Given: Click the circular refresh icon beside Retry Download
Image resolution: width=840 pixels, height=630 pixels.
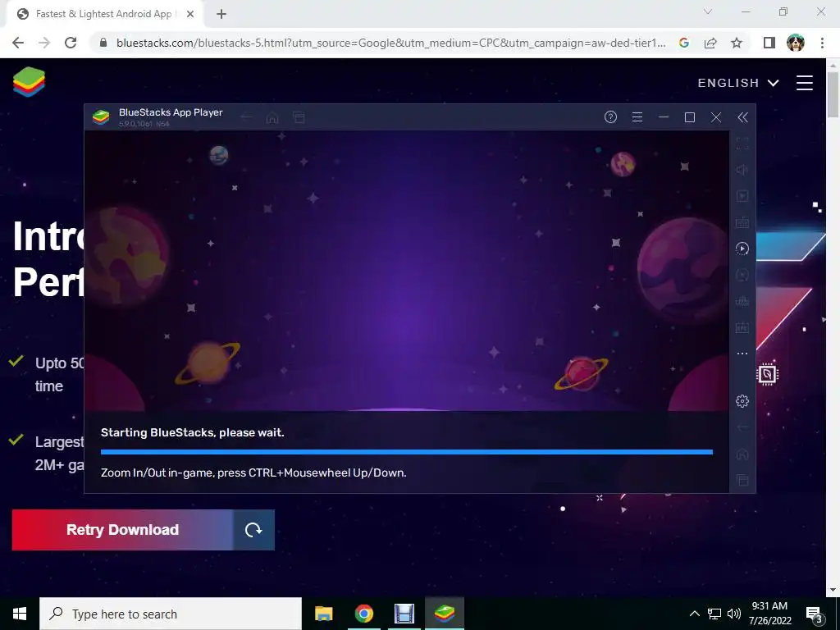Looking at the screenshot, I should point(254,530).
